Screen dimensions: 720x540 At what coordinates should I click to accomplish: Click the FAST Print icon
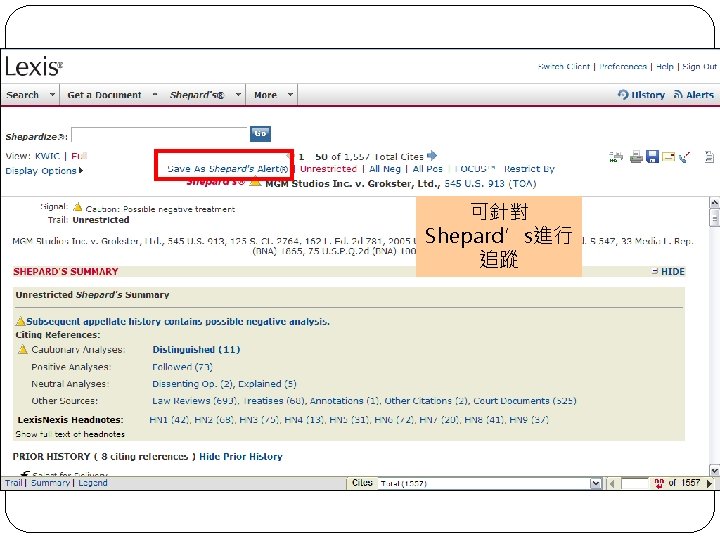point(615,157)
